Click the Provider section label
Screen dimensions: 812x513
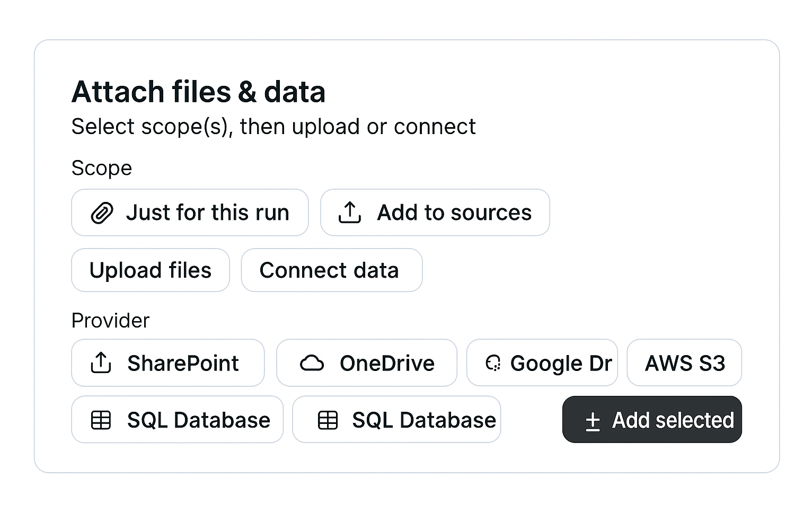pos(110,320)
